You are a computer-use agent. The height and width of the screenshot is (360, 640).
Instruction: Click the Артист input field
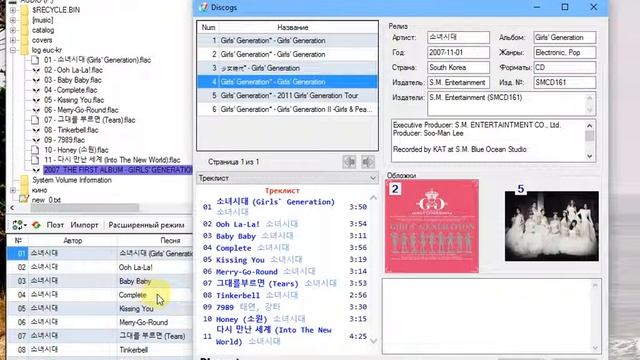pyautogui.click(x=458, y=37)
